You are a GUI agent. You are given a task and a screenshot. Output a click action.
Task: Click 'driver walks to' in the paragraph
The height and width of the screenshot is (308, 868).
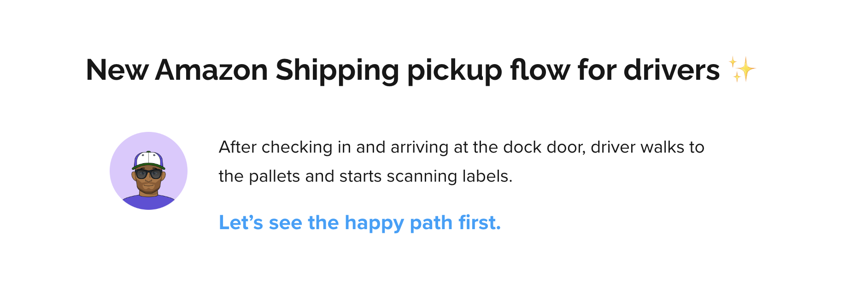(x=648, y=148)
